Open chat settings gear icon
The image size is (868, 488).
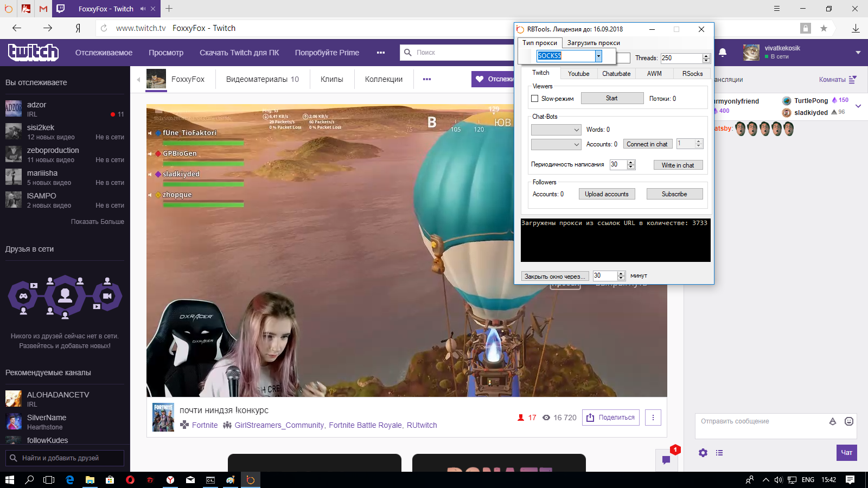click(x=703, y=453)
